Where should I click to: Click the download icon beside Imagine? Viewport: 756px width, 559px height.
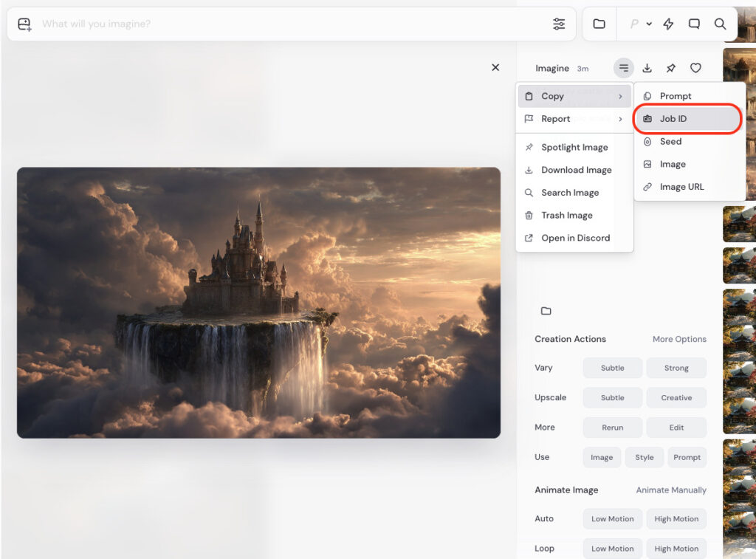point(647,68)
